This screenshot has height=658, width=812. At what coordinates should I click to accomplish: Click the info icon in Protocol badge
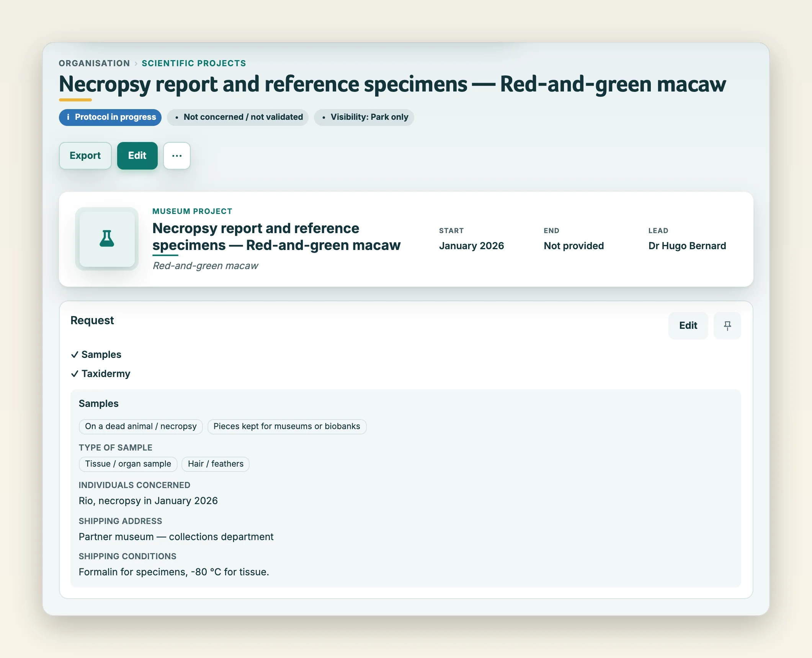point(68,117)
